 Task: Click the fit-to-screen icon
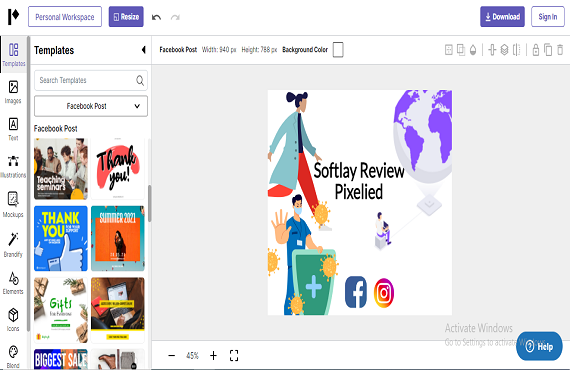coord(234,355)
